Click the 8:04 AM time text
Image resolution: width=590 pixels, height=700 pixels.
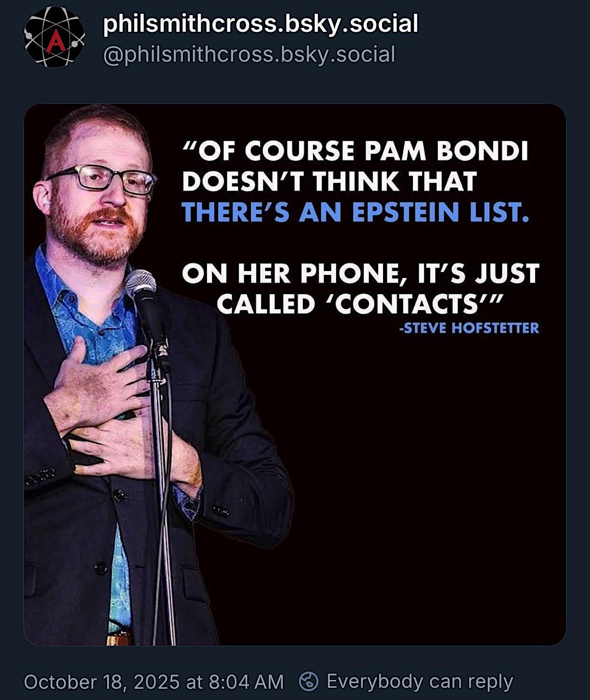[x=246, y=682]
